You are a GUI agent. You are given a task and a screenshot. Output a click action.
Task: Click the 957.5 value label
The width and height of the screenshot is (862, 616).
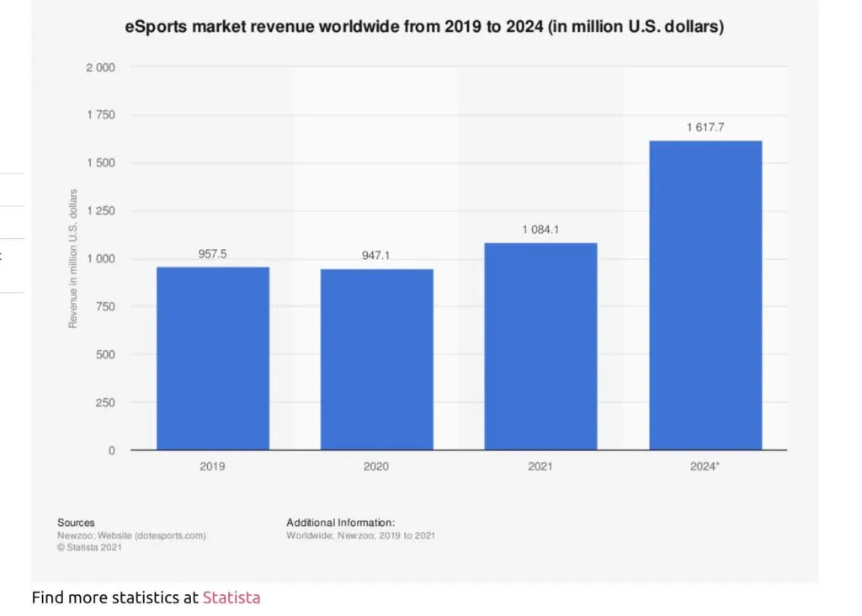pyautogui.click(x=213, y=253)
